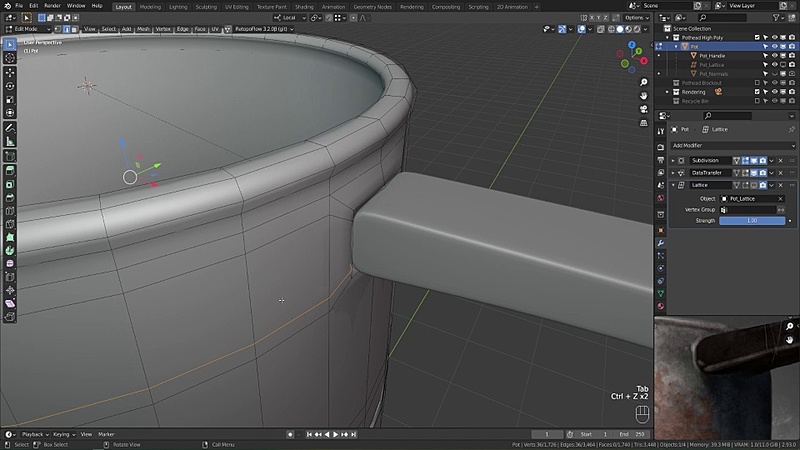Open the Modifier properties wrench tab
The image size is (800, 450).
point(661,243)
